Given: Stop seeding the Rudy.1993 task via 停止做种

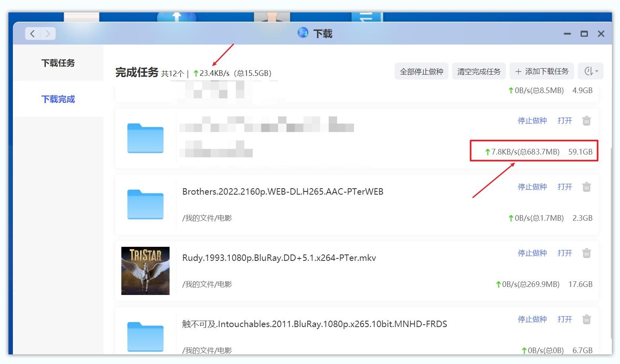Looking at the screenshot, I should point(532,253).
